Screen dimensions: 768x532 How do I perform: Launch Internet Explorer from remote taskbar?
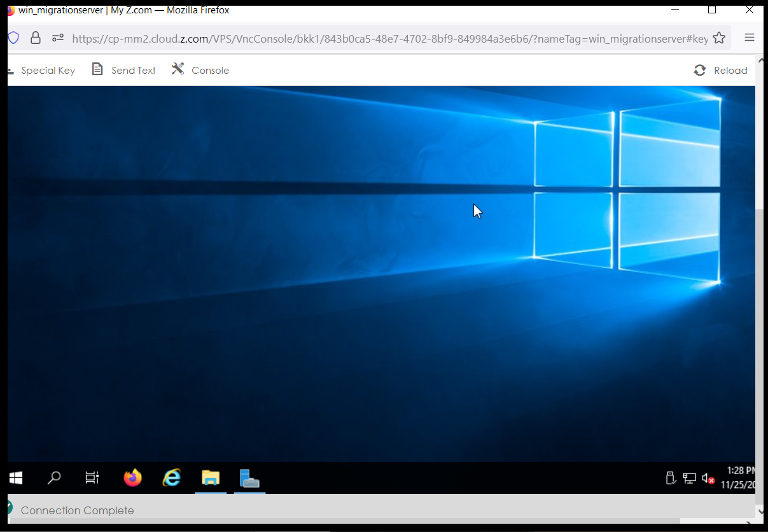coord(172,477)
